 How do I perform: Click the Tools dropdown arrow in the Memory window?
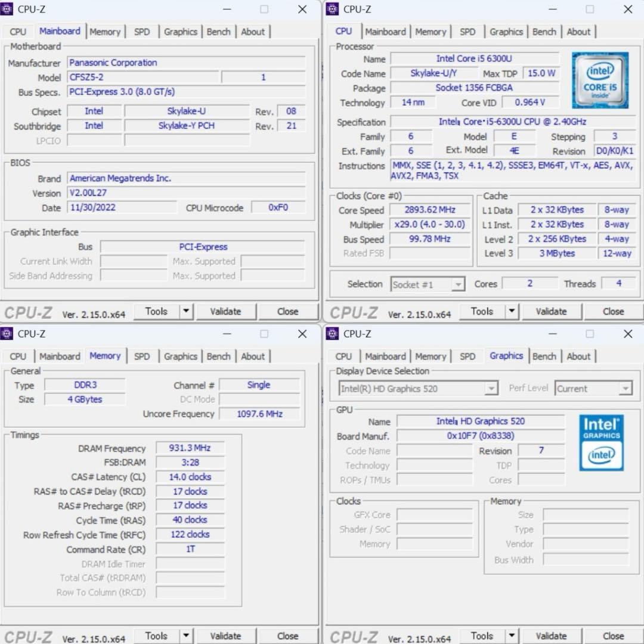(x=186, y=636)
